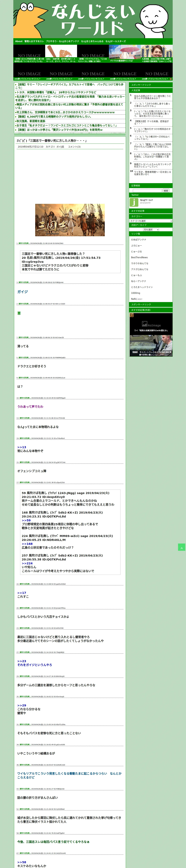Follow the >>23 reply anchor
The width and height of the screenshot is (186, 868).
coord(22,661)
